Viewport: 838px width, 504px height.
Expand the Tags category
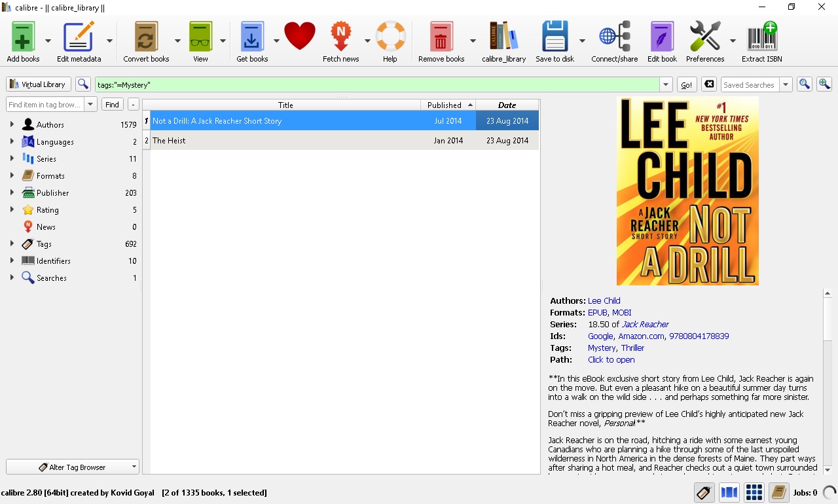[12, 243]
